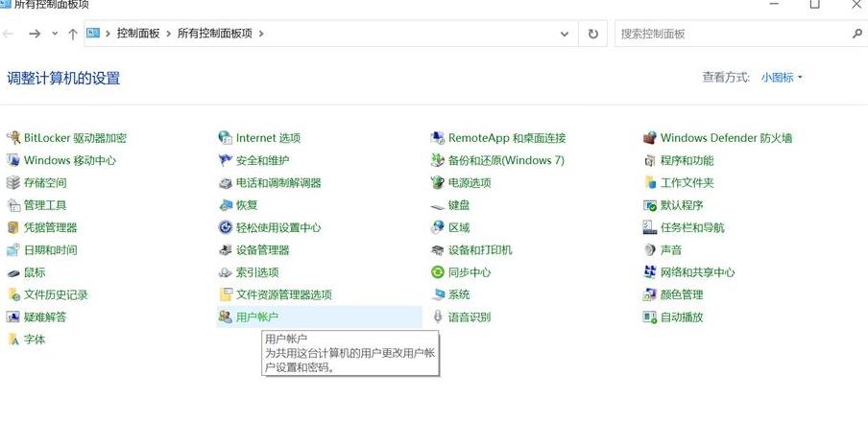The height and width of the screenshot is (422, 868).
Task: Click the 电源选项 icon
Action: [438, 182]
